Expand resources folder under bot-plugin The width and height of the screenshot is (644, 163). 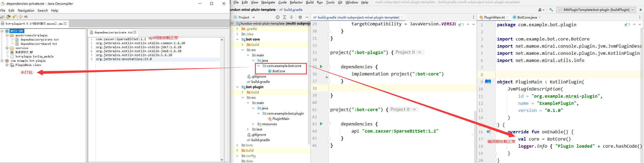pyautogui.click(x=253, y=124)
